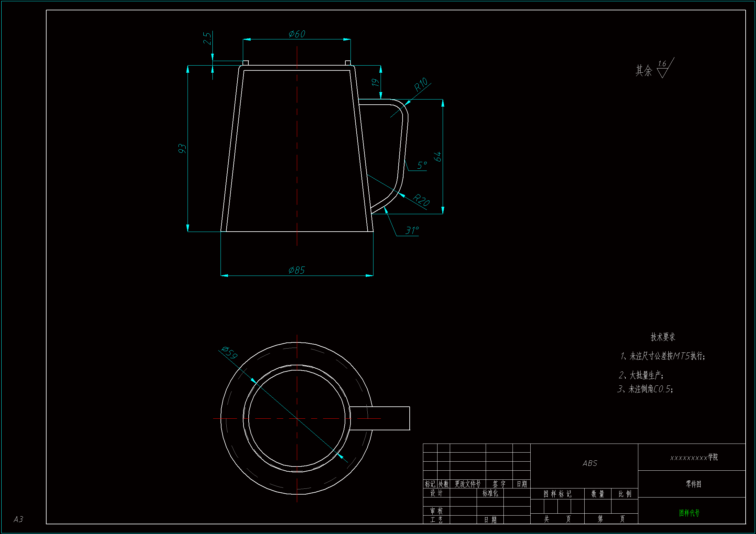Click the A3 sheet size label
The height and width of the screenshot is (534, 756).
[x=18, y=519]
